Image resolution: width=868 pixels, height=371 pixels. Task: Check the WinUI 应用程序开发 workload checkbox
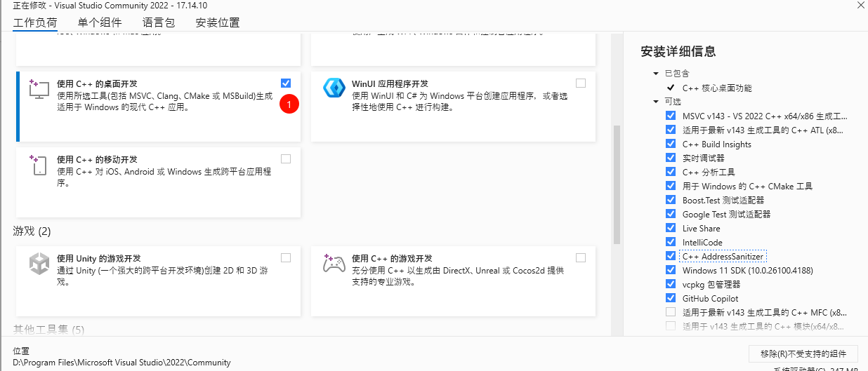pos(581,83)
